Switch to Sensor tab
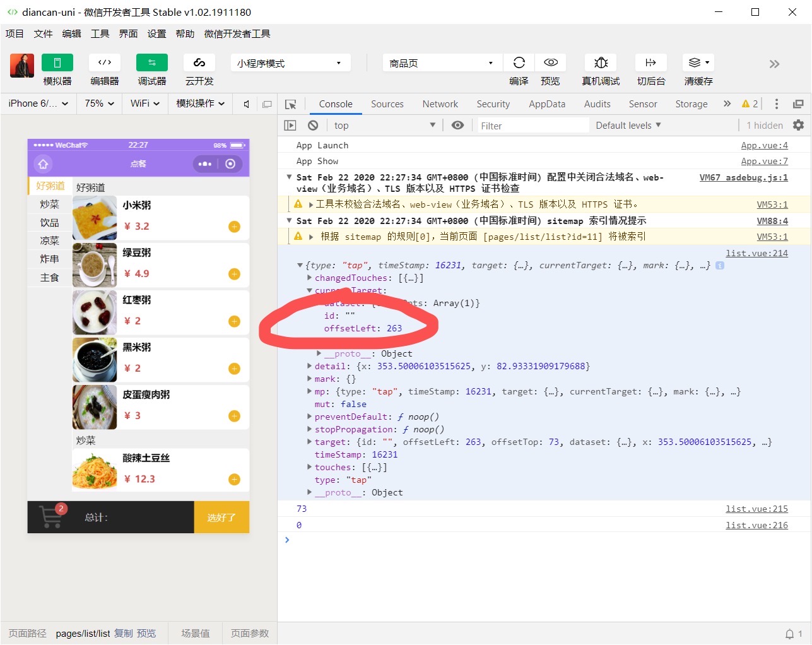 pos(643,104)
